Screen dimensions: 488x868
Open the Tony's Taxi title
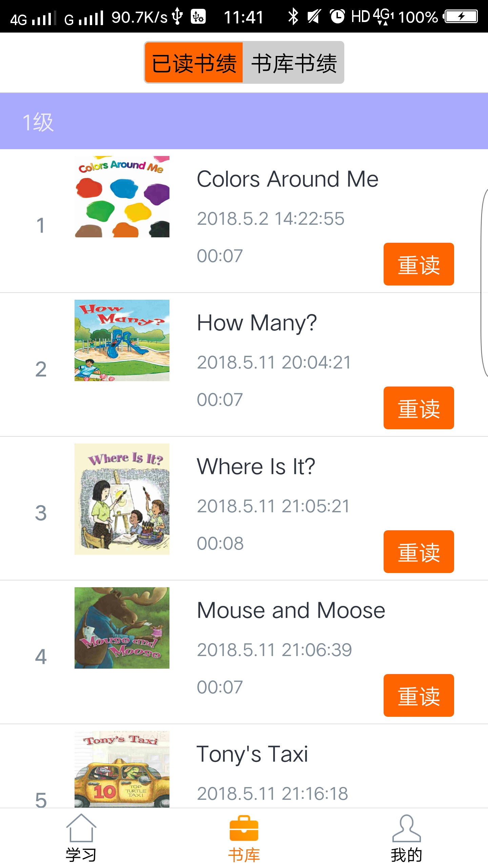[x=252, y=754]
